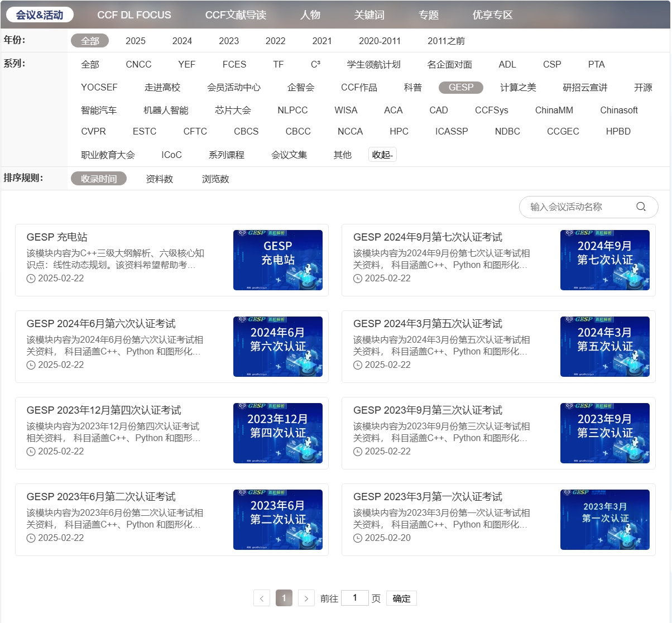672x623 pixels.
Task: Filter by year 2024
Action: (182, 41)
